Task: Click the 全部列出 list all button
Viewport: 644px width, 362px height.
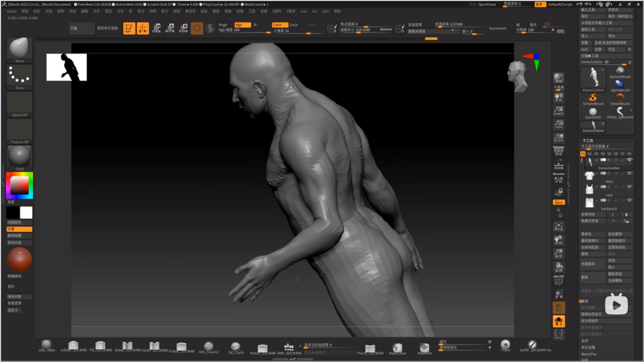Action: (593, 215)
